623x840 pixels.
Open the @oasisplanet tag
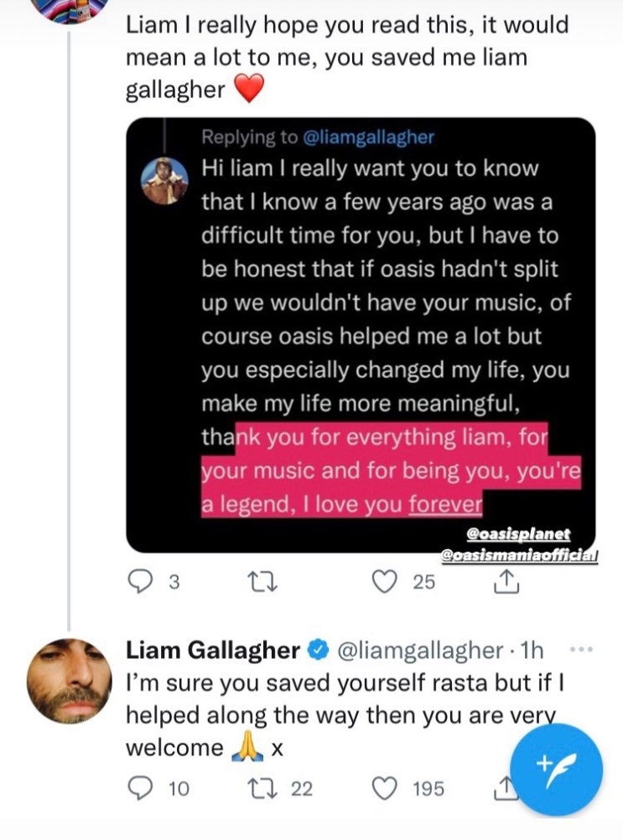pos(518,533)
